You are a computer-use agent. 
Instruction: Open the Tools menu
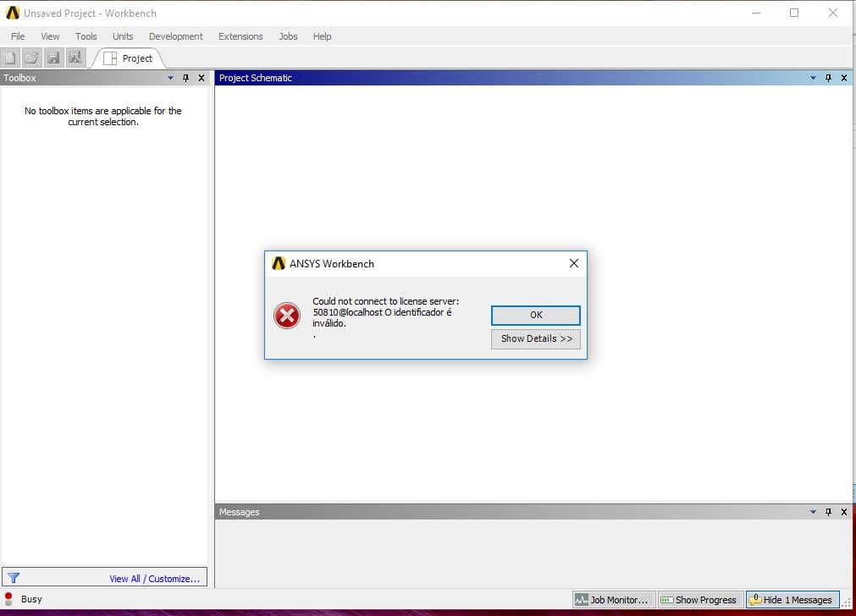tap(86, 36)
